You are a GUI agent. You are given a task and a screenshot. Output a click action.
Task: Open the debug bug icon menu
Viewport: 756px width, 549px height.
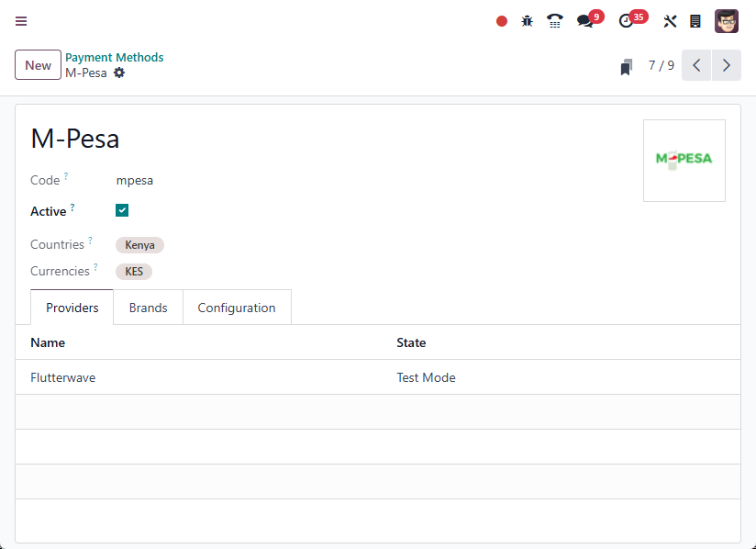pyautogui.click(x=527, y=21)
